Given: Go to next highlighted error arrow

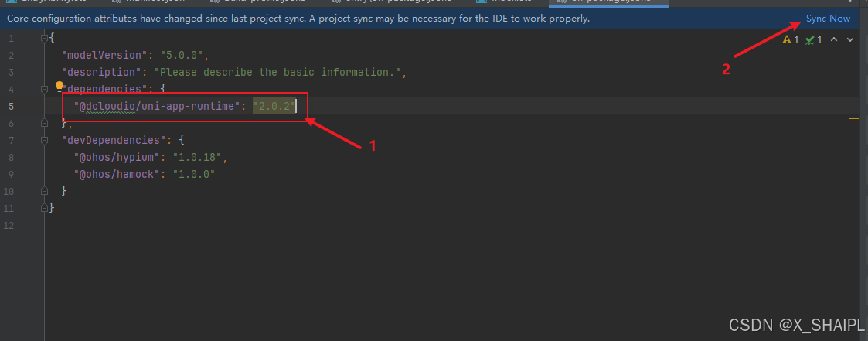Looking at the screenshot, I should click(851, 40).
